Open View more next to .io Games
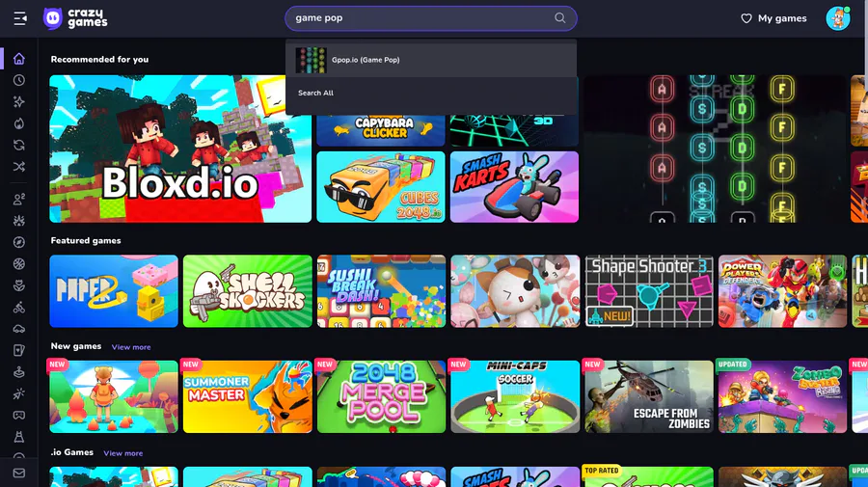 pyautogui.click(x=122, y=453)
